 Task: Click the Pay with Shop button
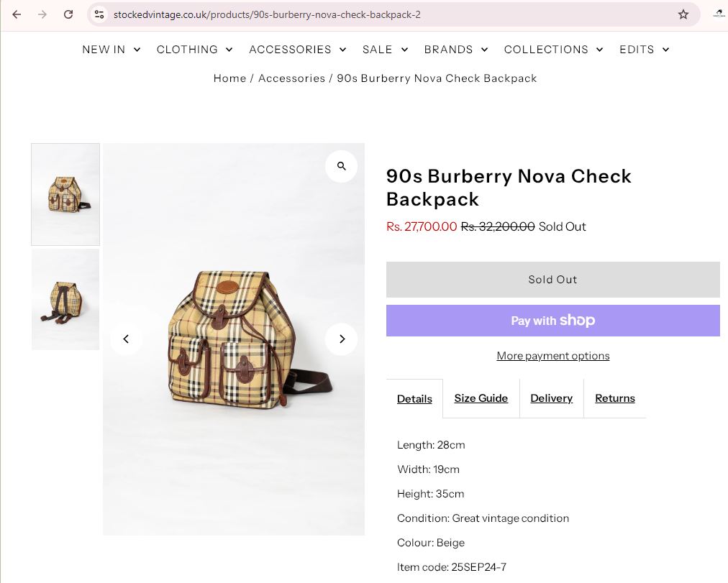pyautogui.click(x=552, y=320)
